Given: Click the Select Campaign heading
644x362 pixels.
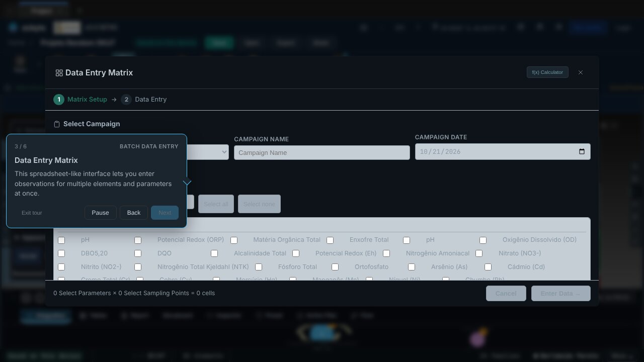Looking at the screenshot, I should [x=92, y=124].
